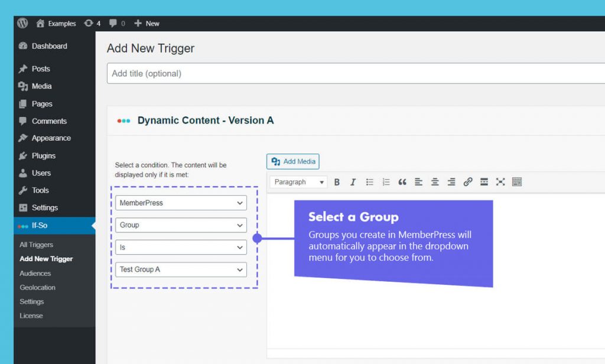Open If-So Settings submenu link

point(32,301)
